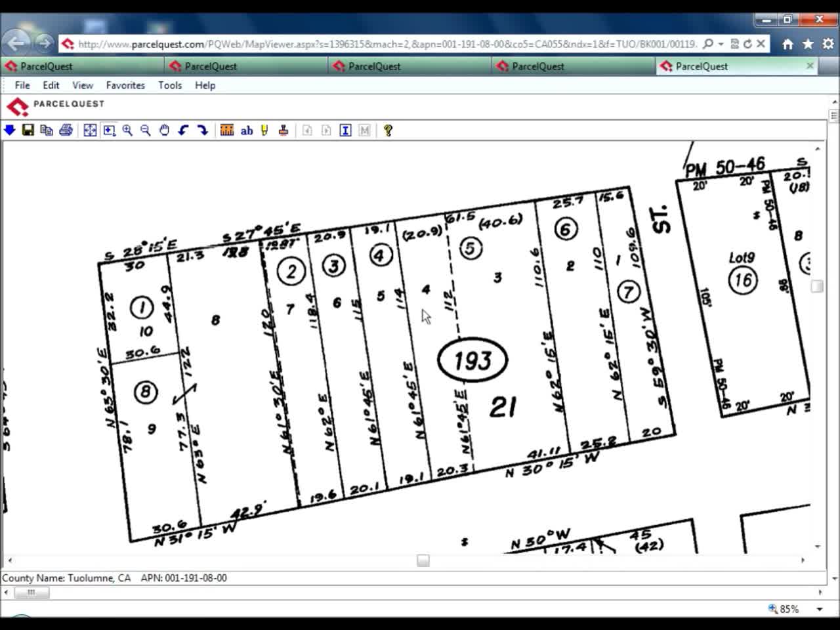Click the parcelquest.com URL field
The width and height of the screenshot is (840, 630).
pos(387,44)
